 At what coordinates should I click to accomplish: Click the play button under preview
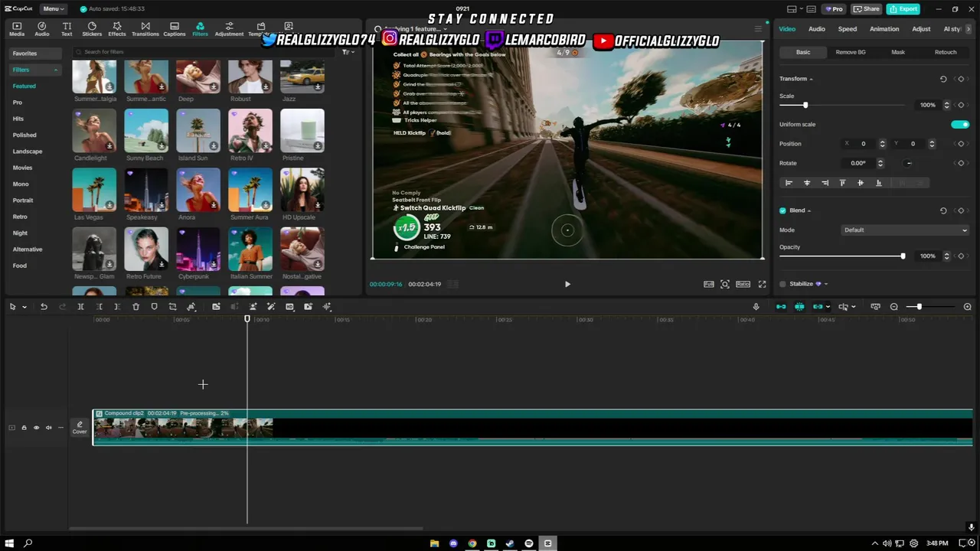(567, 284)
